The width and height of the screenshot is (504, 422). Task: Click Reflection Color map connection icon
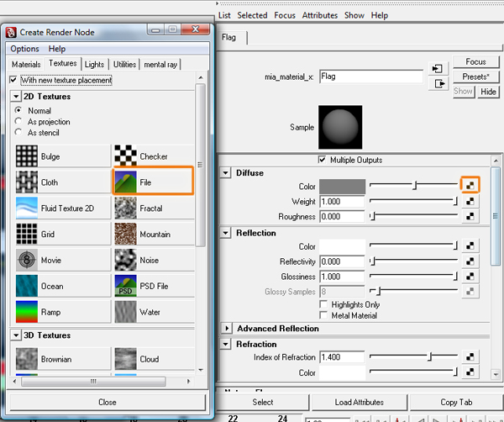pyautogui.click(x=470, y=246)
